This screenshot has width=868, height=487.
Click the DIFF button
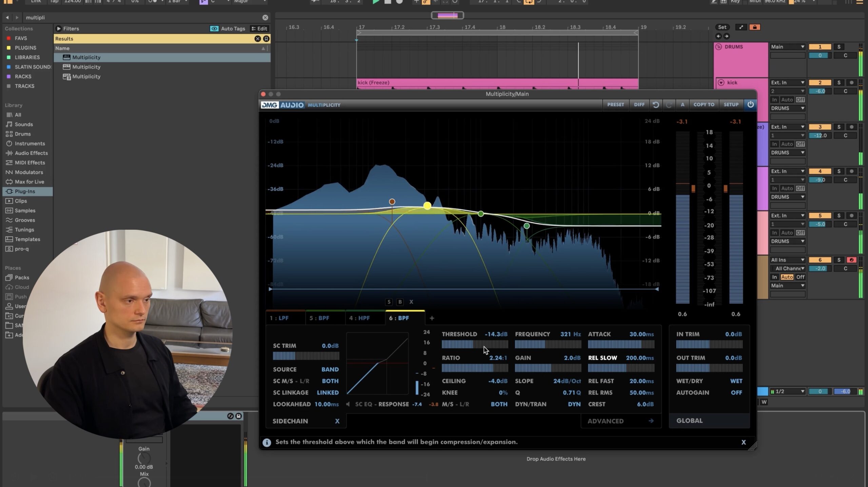[x=639, y=105]
